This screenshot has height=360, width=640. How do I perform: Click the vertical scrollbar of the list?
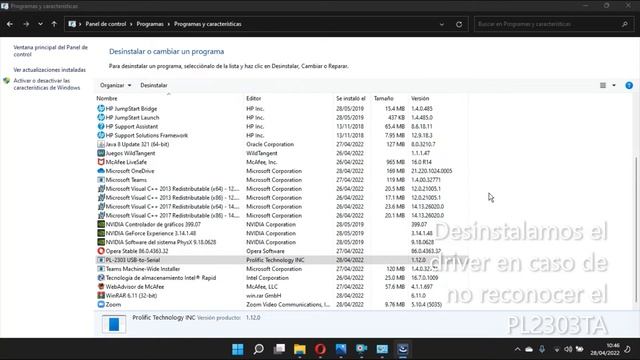(x=636, y=229)
